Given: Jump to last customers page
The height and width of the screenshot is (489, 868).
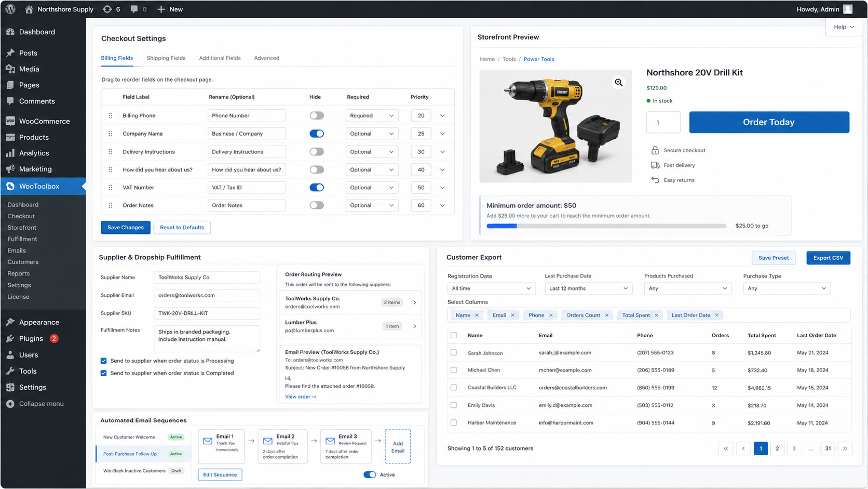Looking at the screenshot, I should [x=845, y=448].
